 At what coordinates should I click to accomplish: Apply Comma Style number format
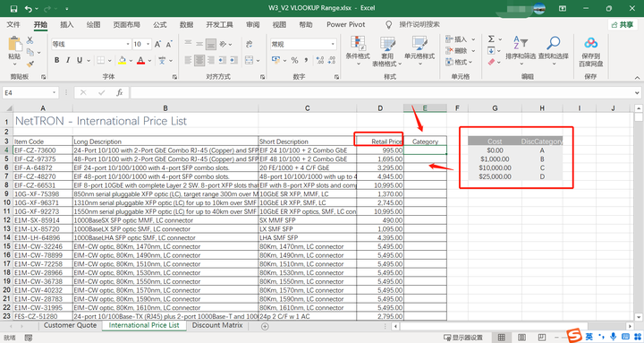[306, 61]
